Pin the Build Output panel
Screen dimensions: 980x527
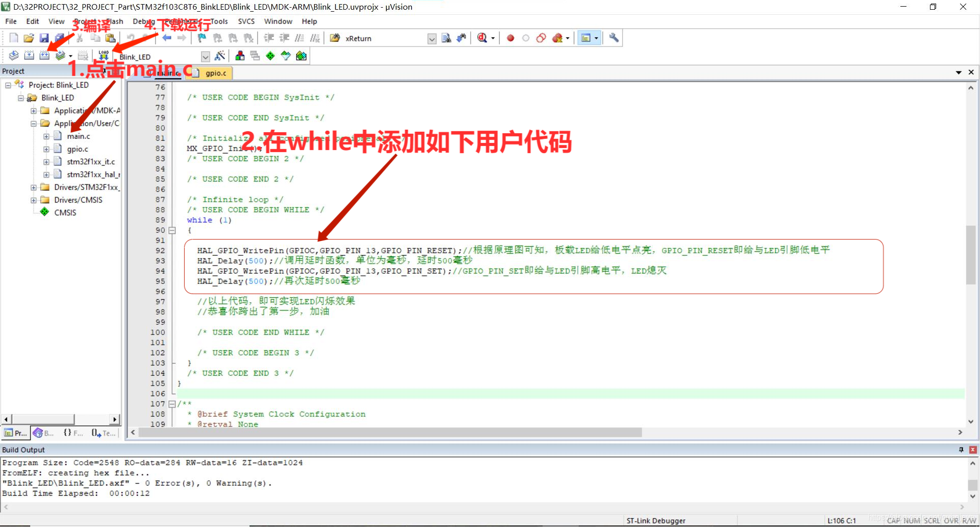pos(961,450)
